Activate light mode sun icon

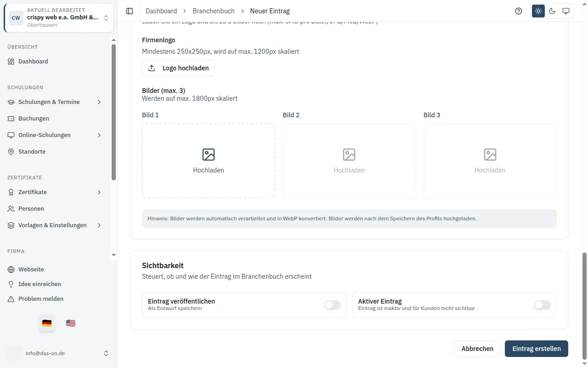(x=538, y=11)
